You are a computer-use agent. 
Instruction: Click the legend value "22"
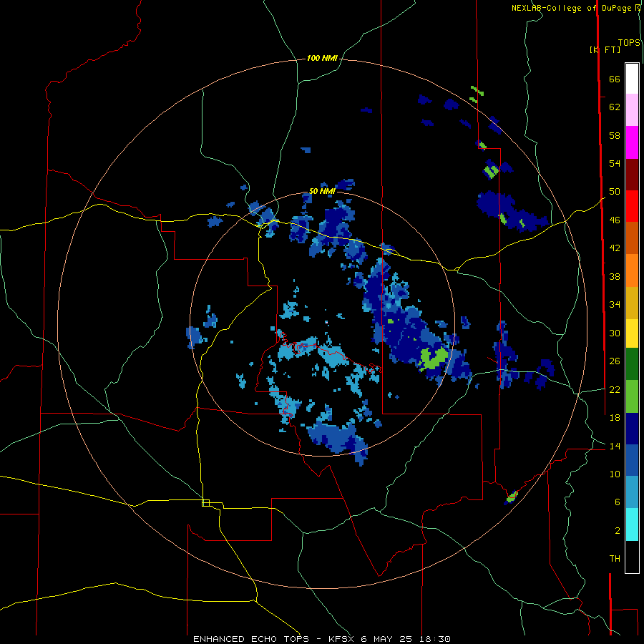tap(615, 390)
